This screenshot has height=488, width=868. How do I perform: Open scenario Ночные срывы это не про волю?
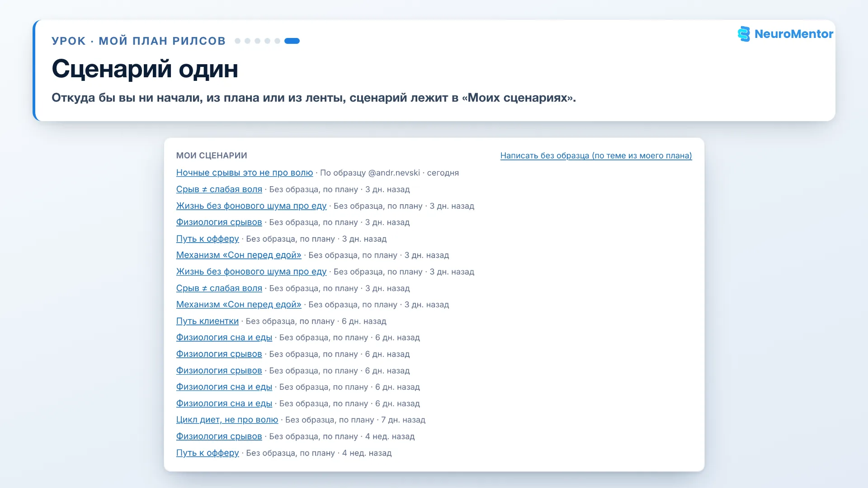tap(245, 173)
